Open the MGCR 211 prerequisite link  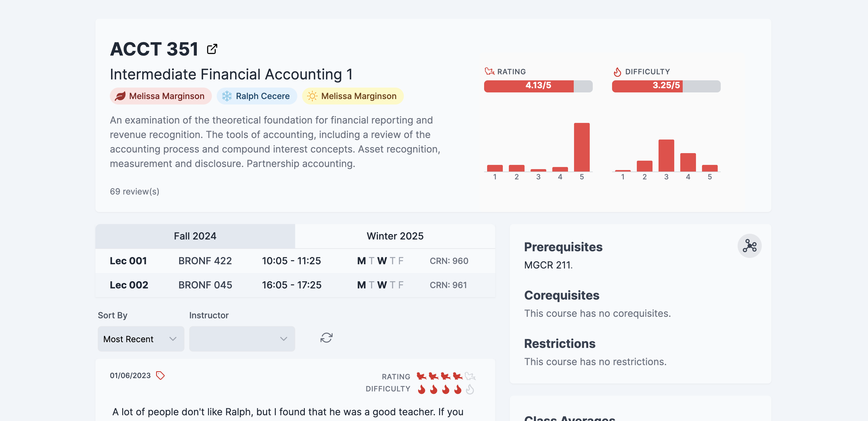[x=547, y=265]
